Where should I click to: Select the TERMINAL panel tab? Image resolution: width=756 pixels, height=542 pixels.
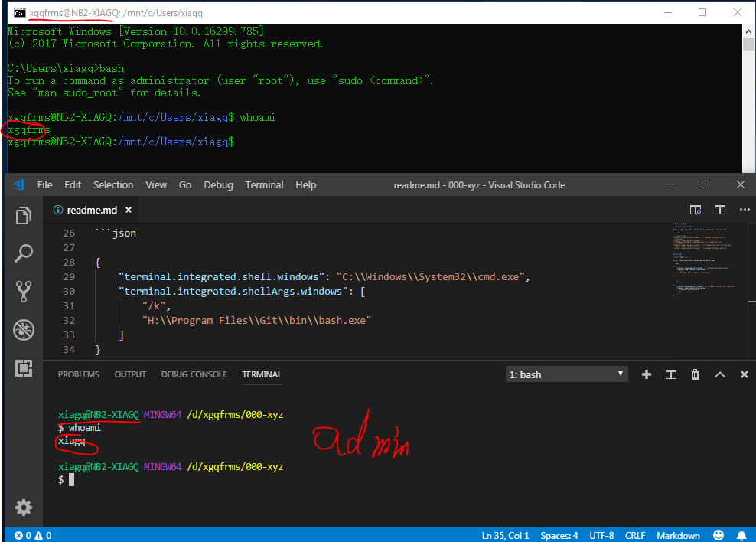[x=262, y=374]
